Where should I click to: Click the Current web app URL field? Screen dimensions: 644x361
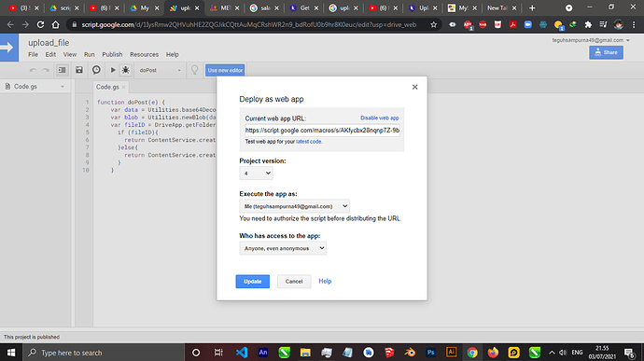point(322,131)
